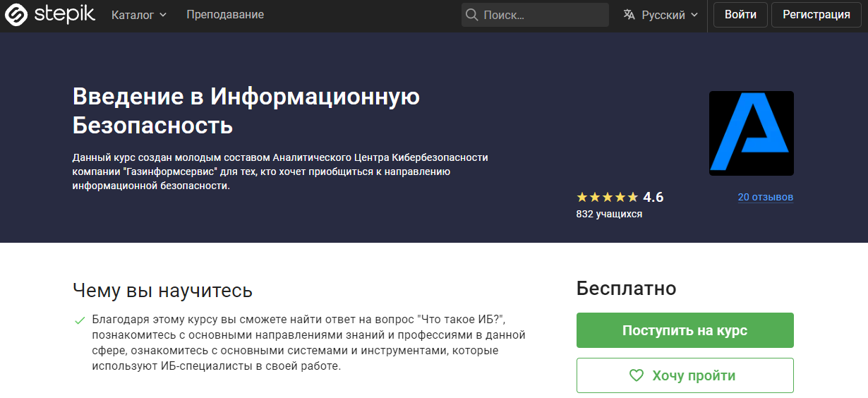The width and height of the screenshot is (868, 398).
Task: Click the green checkmark beside the learning outcome
Action: (x=80, y=320)
